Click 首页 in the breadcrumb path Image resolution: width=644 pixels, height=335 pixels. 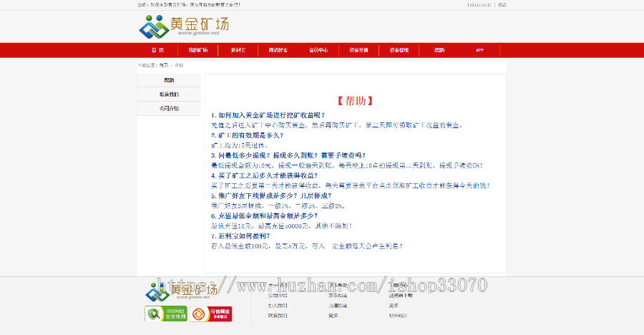pyautogui.click(x=163, y=65)
